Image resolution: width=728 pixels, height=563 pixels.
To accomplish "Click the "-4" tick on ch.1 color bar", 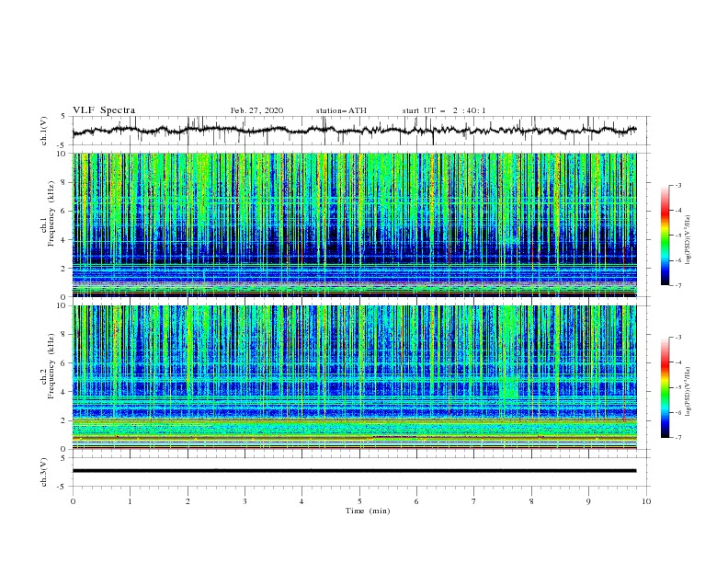I will (x=678, y=211).
